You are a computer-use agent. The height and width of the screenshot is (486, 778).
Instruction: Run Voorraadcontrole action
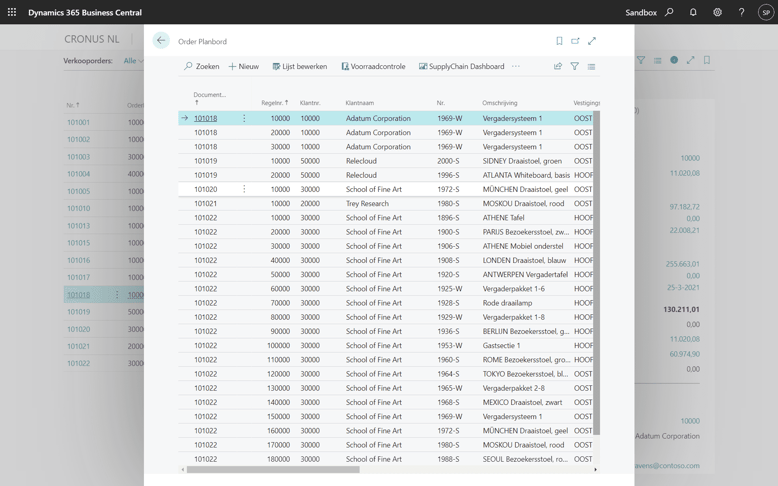click(373, 66)
